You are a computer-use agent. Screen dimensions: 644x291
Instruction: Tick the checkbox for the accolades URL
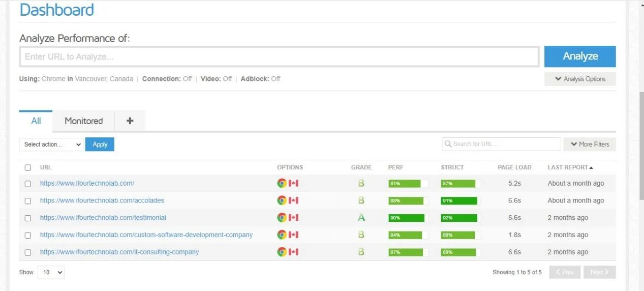pyautogui.click(x=28, y=201)
